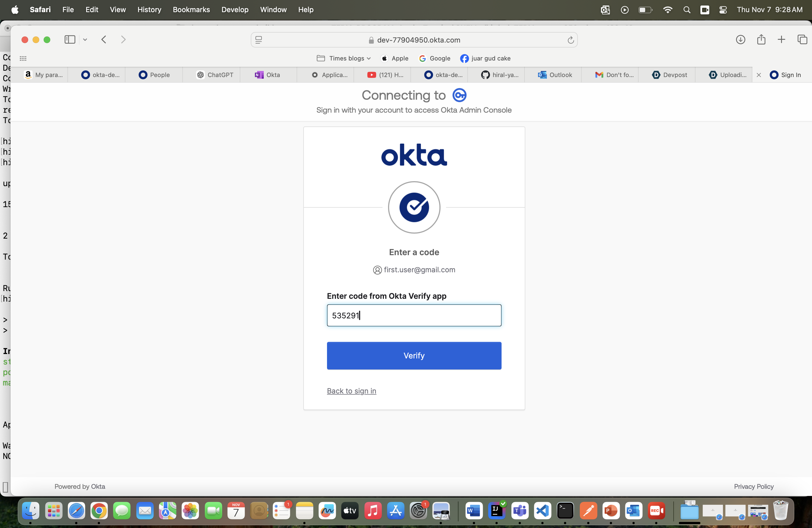Expand the sidebar options chevron

pyautogui.click(x=85, y=39)
